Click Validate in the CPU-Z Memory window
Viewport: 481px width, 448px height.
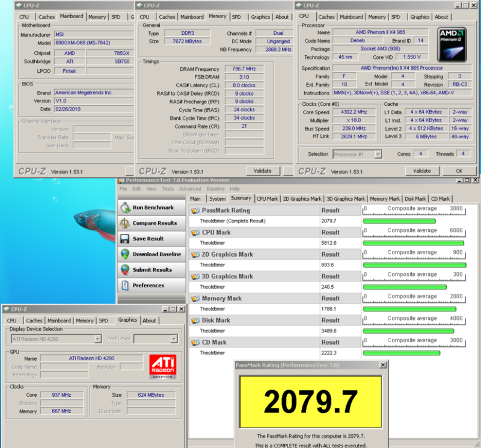click(263, 171)
